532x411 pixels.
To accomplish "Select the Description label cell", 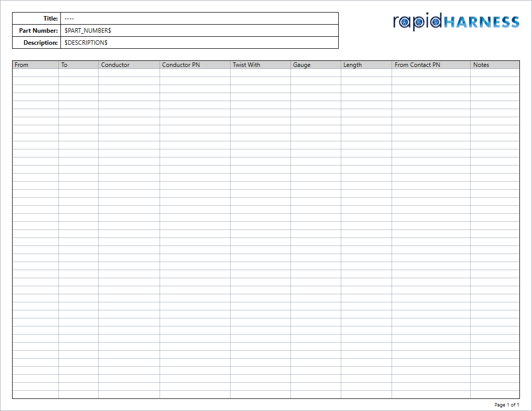I will [x=36, y=43].
